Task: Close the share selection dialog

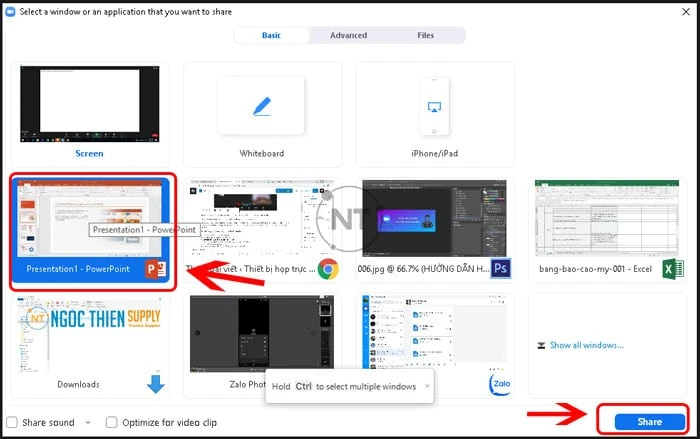Action: (x=686, y=12)
